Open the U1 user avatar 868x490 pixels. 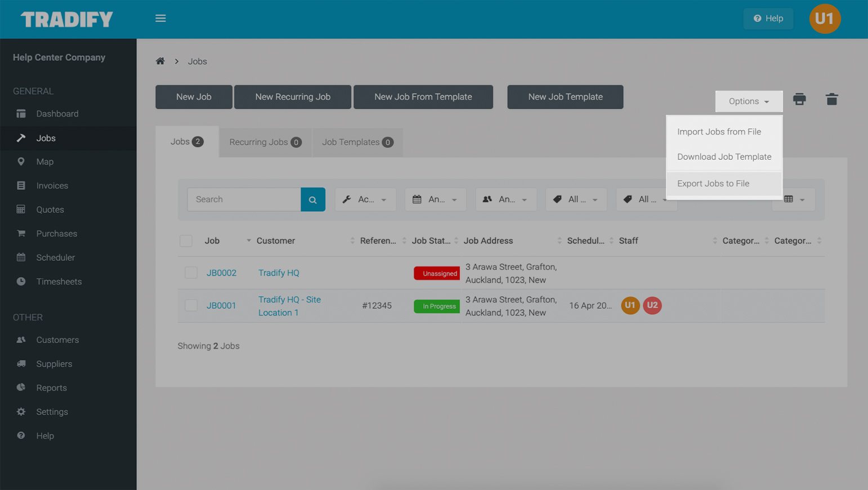coord(825,19)
